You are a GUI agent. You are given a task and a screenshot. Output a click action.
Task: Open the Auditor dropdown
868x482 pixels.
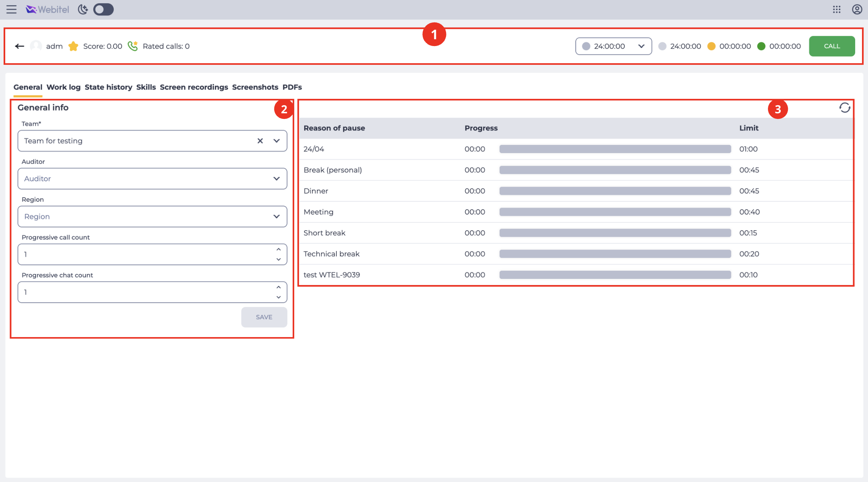point(152,179)
